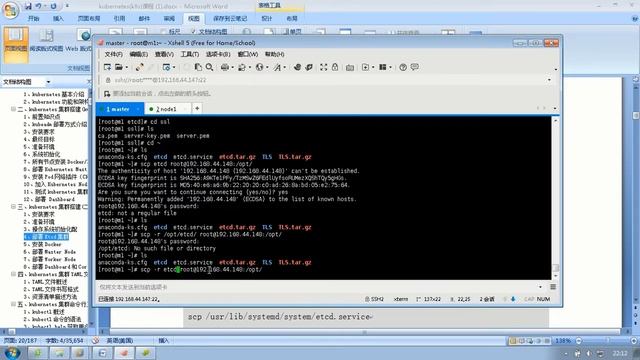Open dropdown arrow beside Xshell open folder icon
This screenshot has height=360, width=640.
click(x=127, y=67)
